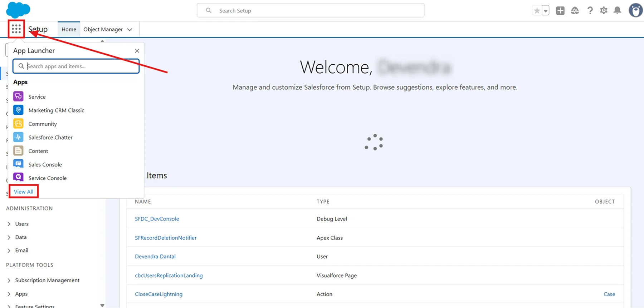Click the Debug Level type cell
644x308 pixels.
332,219
